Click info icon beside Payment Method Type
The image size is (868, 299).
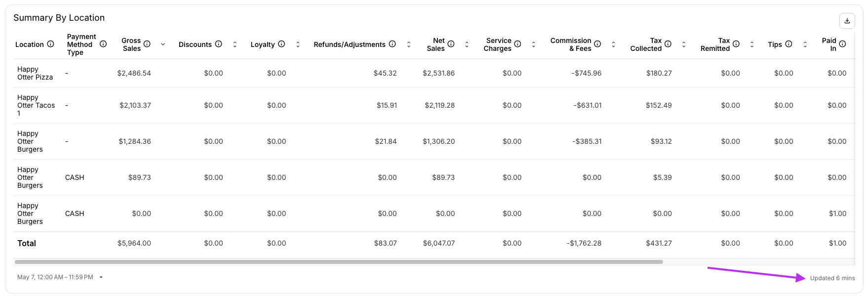click(x=103, y=44)
